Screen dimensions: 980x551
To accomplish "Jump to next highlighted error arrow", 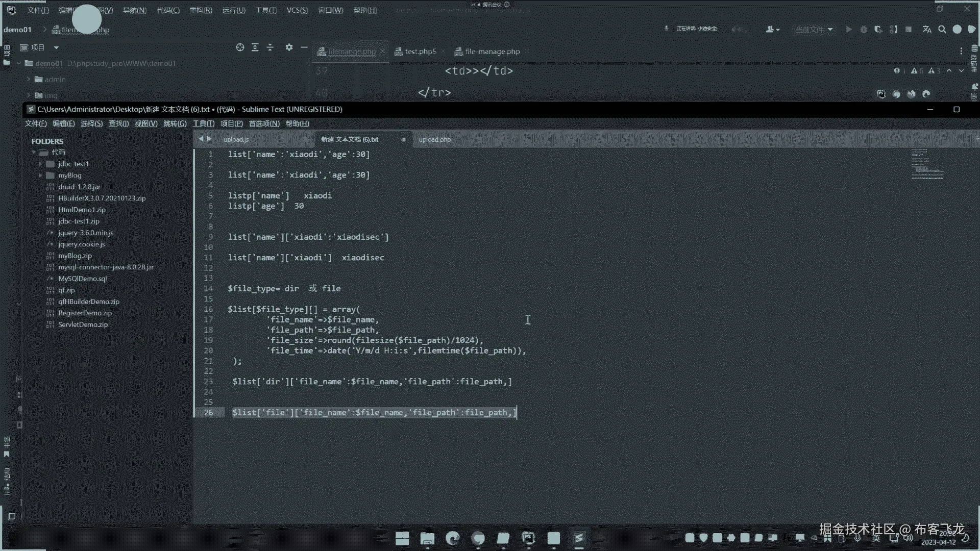I will pyautogui.click(x=961, y=71).
